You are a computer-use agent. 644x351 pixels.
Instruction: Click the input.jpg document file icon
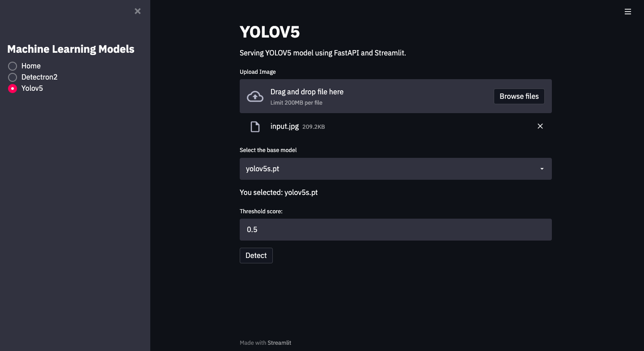pos(255,127)
